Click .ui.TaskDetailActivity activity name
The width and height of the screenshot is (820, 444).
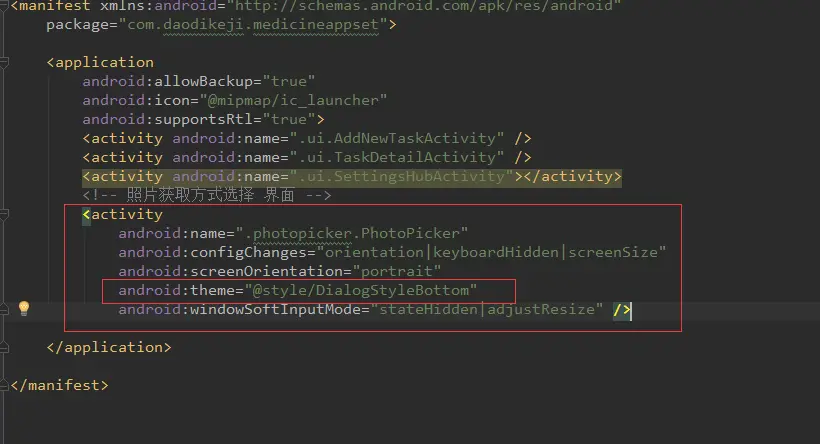point(397,157)
